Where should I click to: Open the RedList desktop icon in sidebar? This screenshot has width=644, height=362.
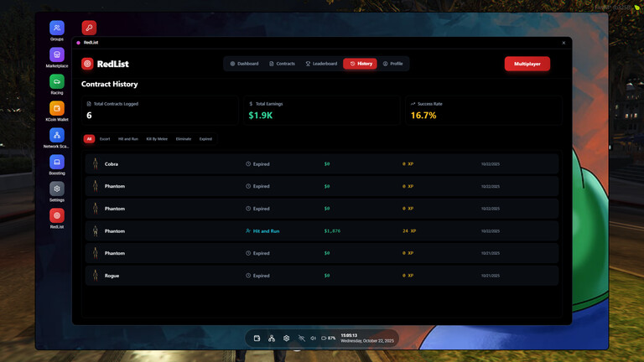(57, 215)
